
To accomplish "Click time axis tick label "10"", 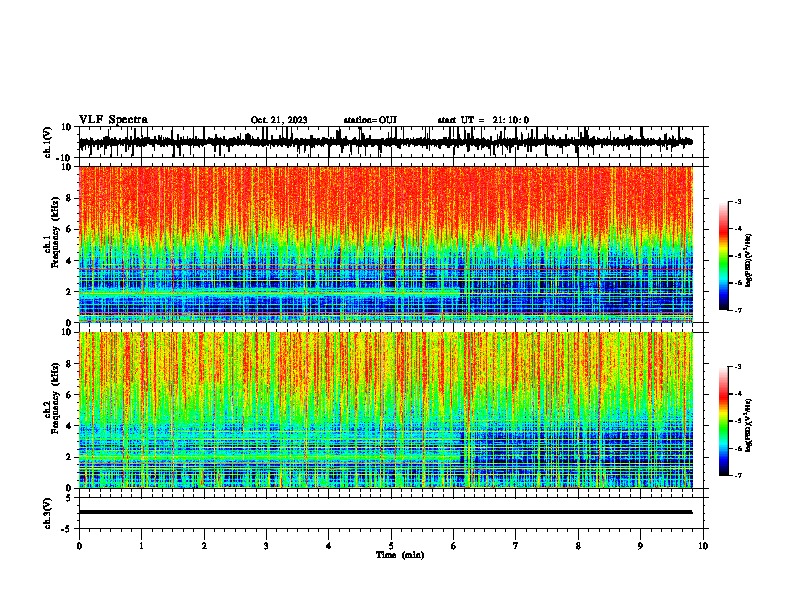I will [x=703, y=546].
